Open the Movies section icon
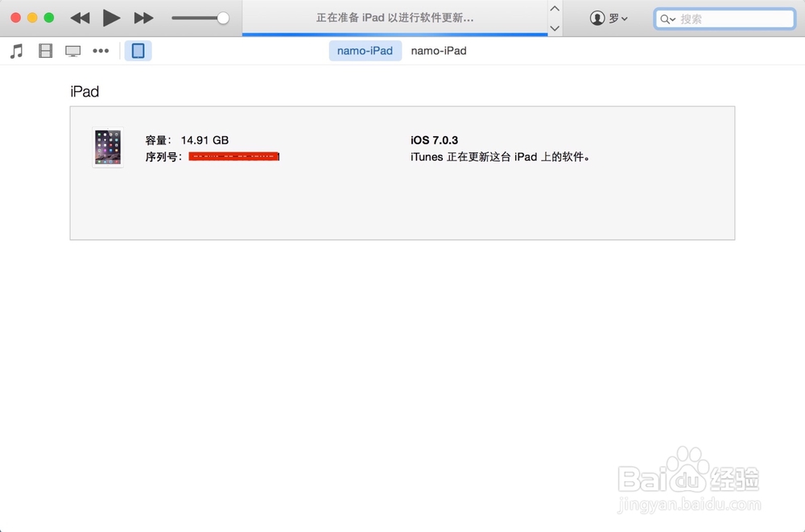 (45, 50)
